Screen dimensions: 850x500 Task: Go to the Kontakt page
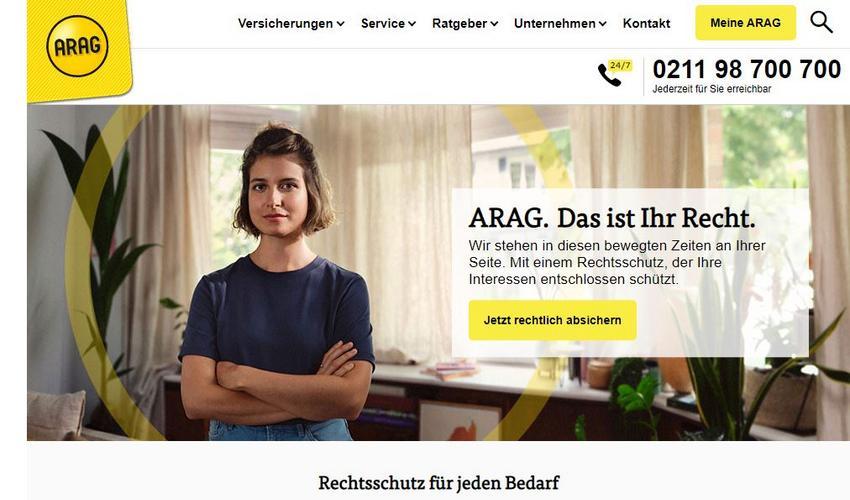(646, 23)
